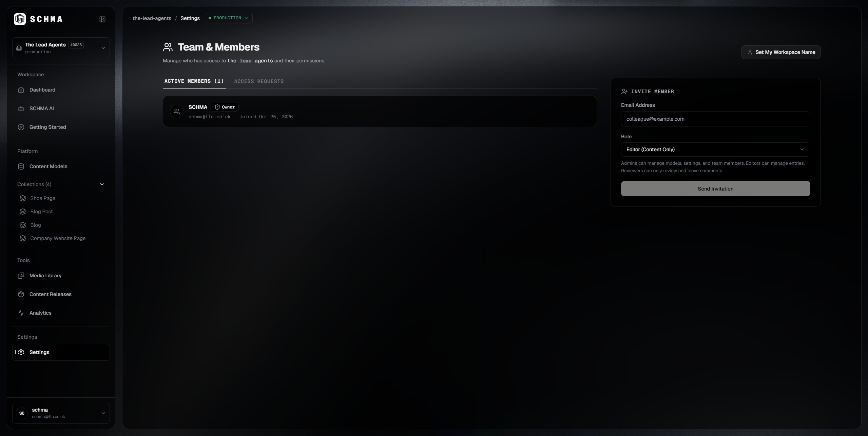Open Getting Started page
Screen dimensions: 868x436
pos(61,127)
